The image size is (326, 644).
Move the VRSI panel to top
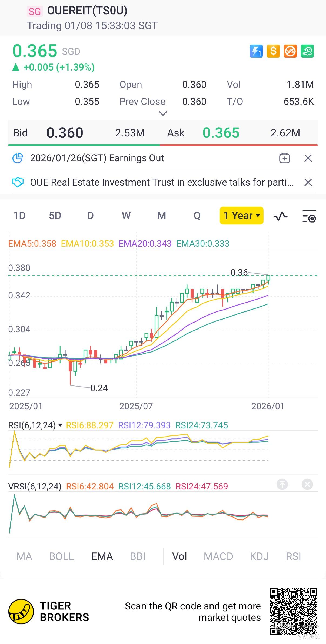[x=282, y=484]
